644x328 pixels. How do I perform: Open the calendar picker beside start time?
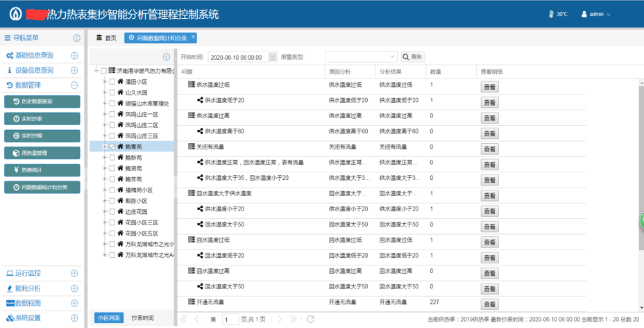pyautogui.click(x=272, y=57)
